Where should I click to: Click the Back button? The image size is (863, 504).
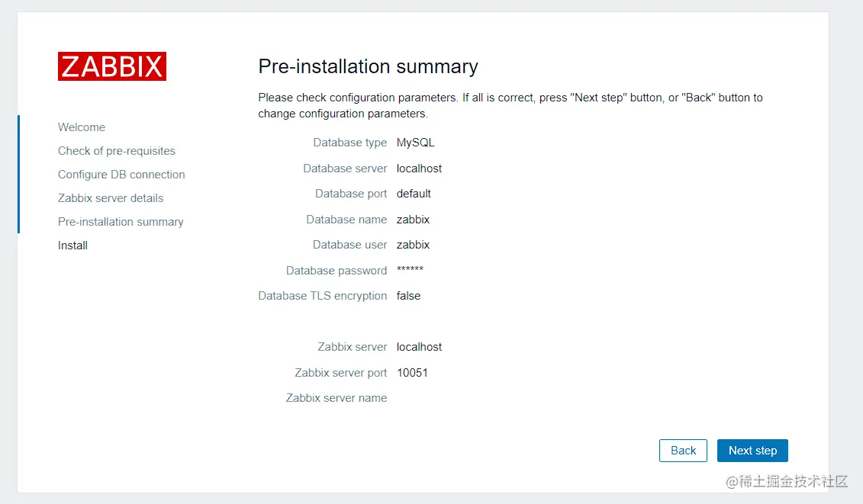point(682,450)
